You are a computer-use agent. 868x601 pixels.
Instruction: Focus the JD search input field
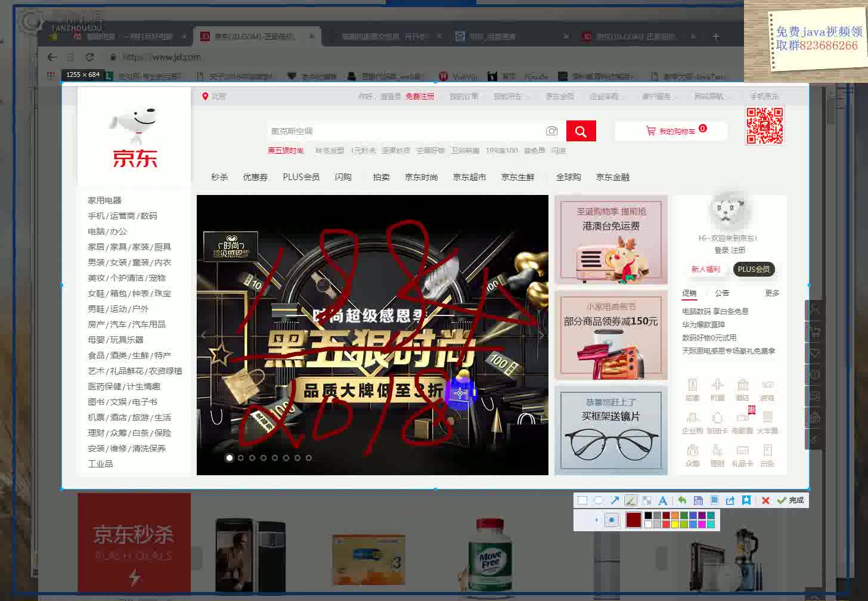coord(405,131)
